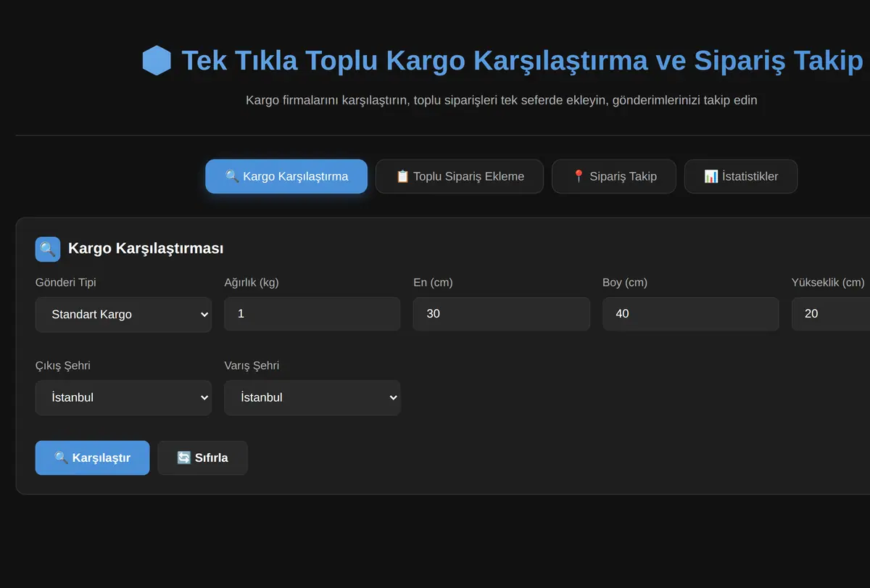Open the Sipariş Takip tab

coord(614,176)
